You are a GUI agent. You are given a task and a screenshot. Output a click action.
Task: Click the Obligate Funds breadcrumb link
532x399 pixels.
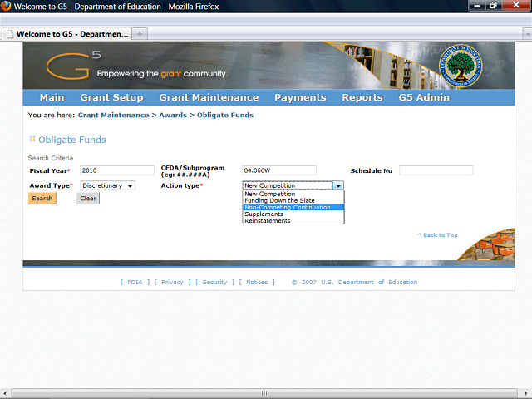point(225,115)
